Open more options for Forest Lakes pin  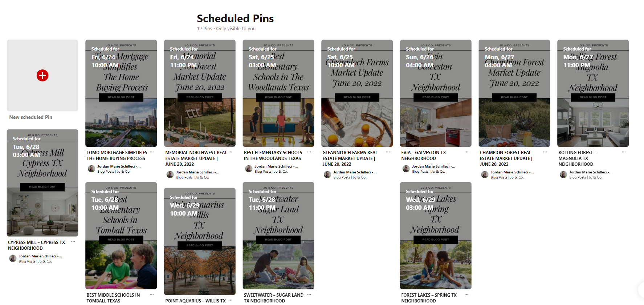[x=466, y=294]
